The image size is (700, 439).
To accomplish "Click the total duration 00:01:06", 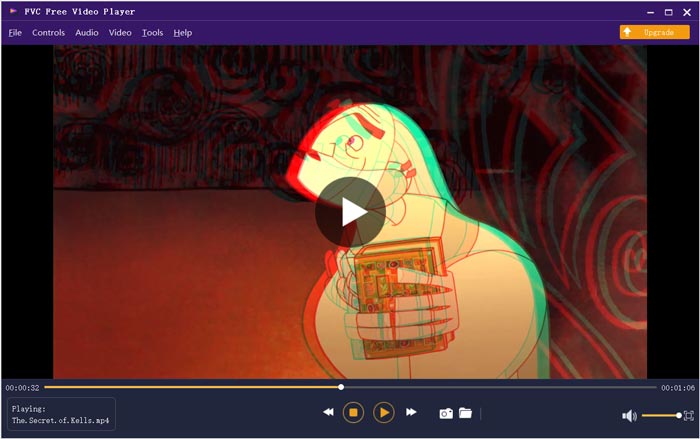I will (x=678, y=388).
